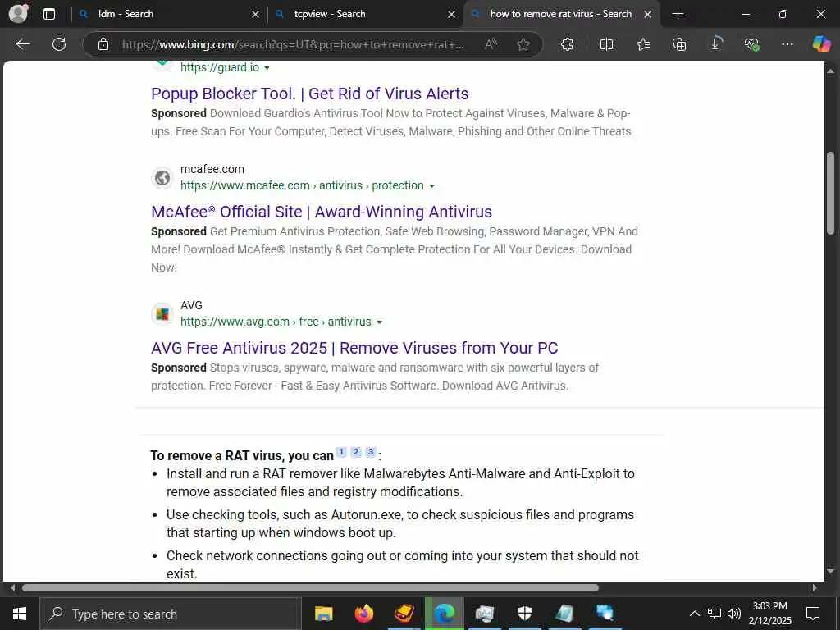Click the mcafee.com globe site icon
Image resolution: width=840 pixels, height=630 pixels.
(x=162, y=177)
